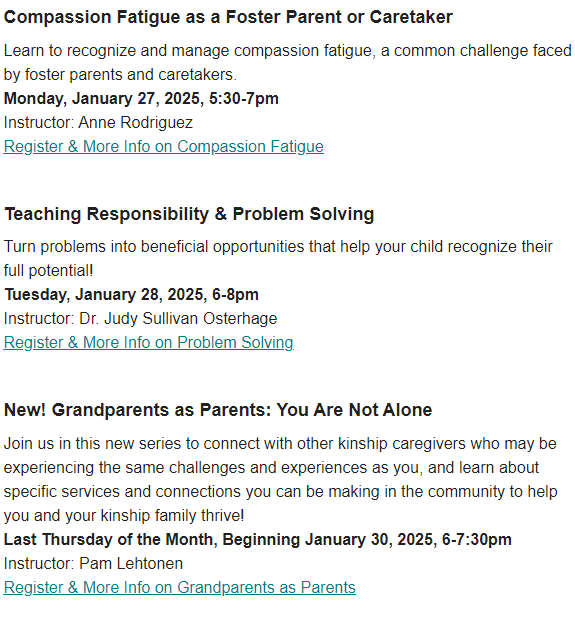Click the Instructor: Pam Lehtonen line
575x620 pixels.
[x=93, y=564]
